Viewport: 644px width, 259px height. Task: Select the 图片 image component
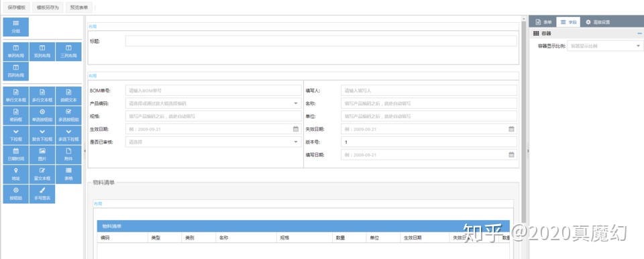point(42,154)
